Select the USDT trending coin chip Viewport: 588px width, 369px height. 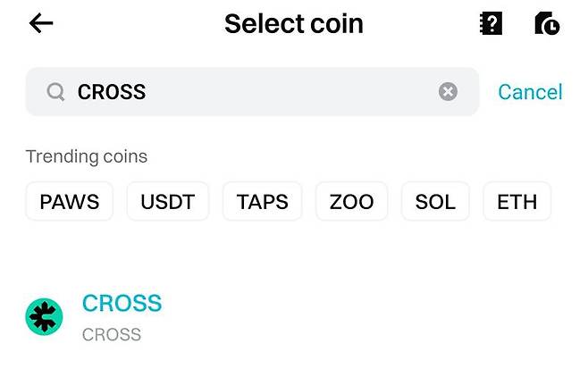click(x=168, y=201)
